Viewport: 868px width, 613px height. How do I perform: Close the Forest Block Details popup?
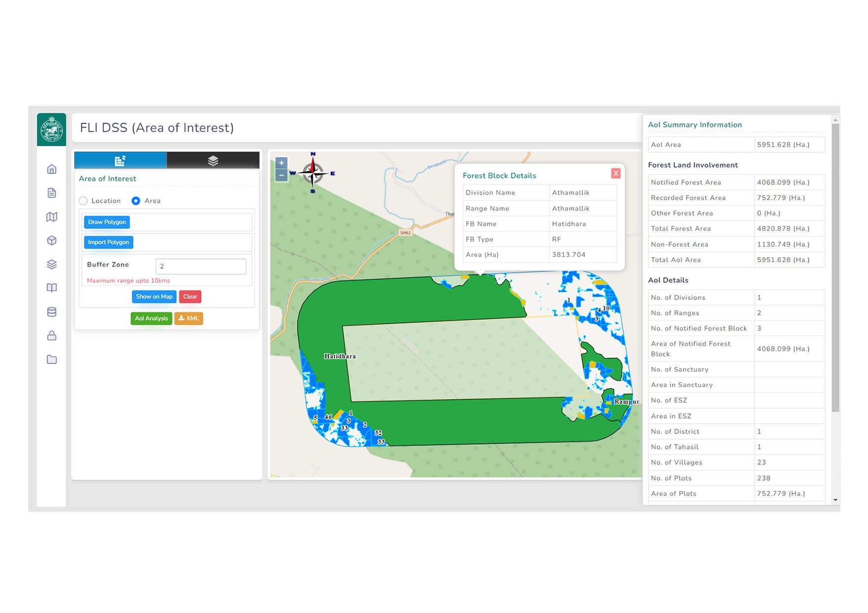[615, 173]
